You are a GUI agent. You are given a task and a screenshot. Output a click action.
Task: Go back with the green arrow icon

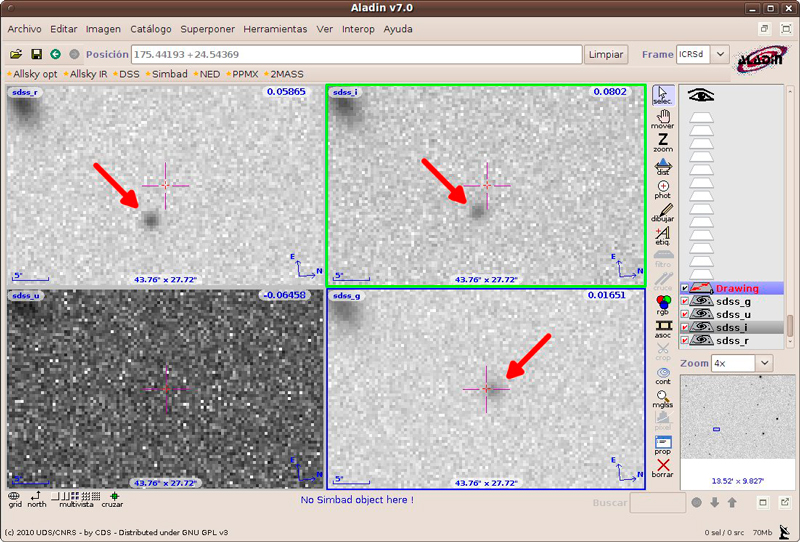[56, 54]
